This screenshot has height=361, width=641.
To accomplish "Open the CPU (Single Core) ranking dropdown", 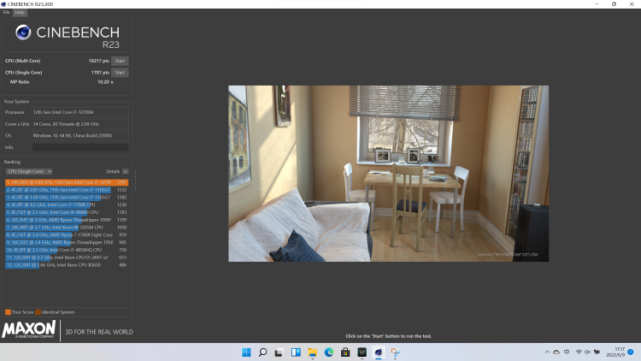I will click(x=29, y=171).
